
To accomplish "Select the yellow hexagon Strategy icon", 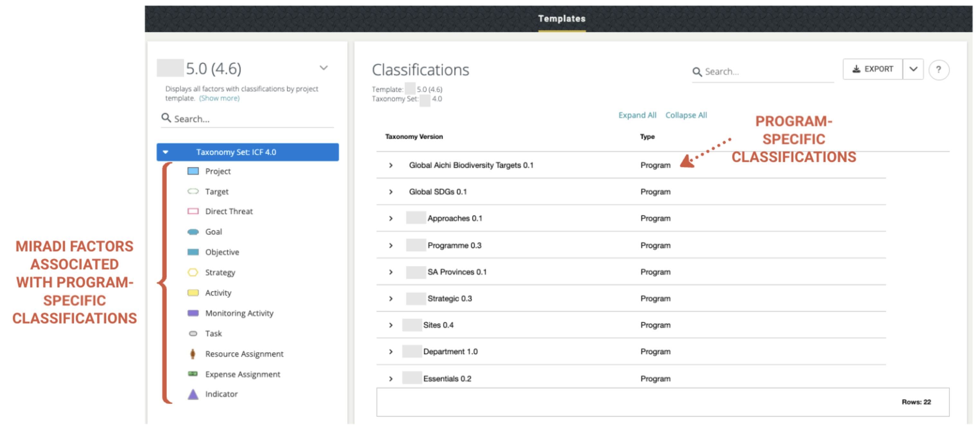I will click(193, 272).
